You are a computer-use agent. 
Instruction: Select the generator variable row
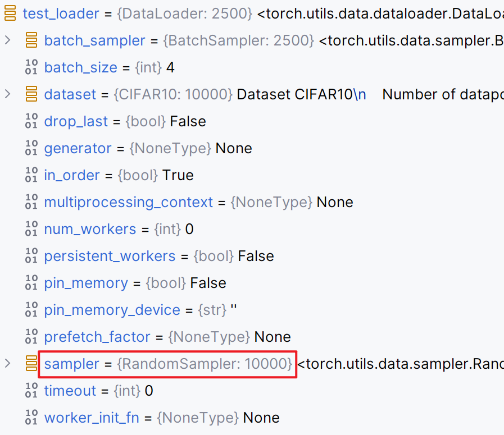tap(252, 148)
